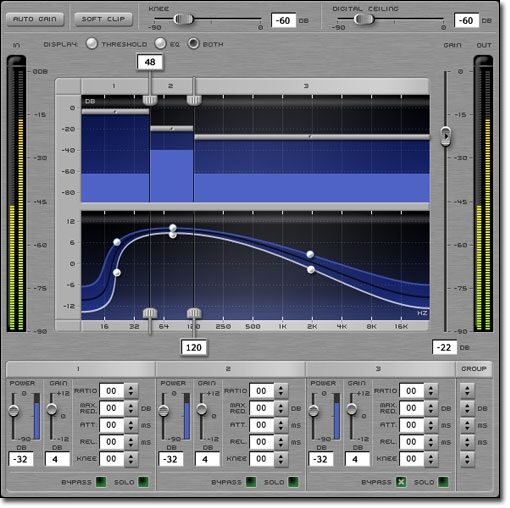Click band 3 threshold bar in display
Viewport: 510px width, 508px height.
click(x=312, y=137)
